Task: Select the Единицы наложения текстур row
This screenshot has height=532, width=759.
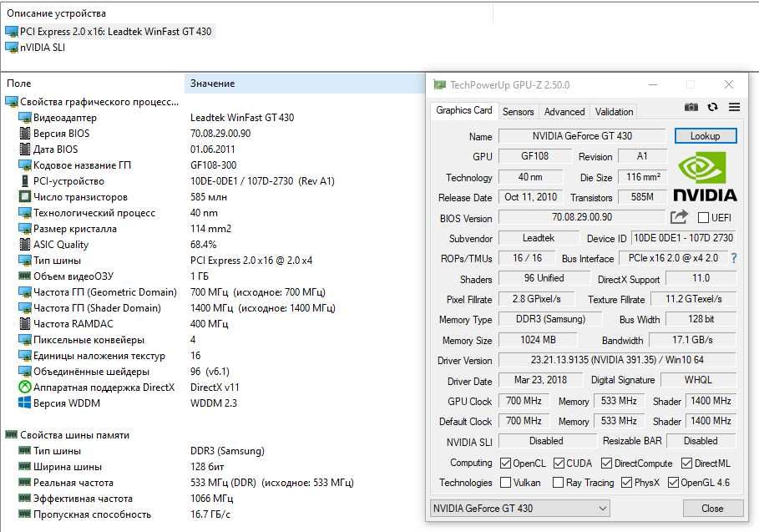Action: pyautogui.click(x=213, y=355)
